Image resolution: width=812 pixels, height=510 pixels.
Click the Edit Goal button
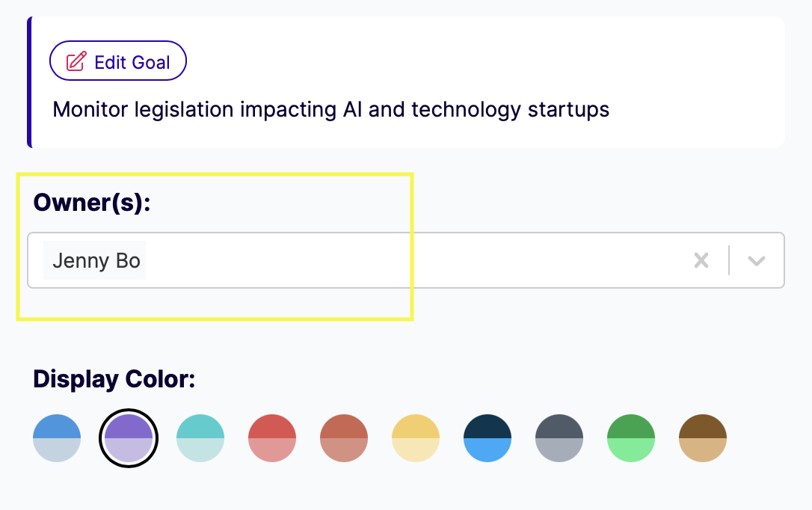click(x=118, y=61)
